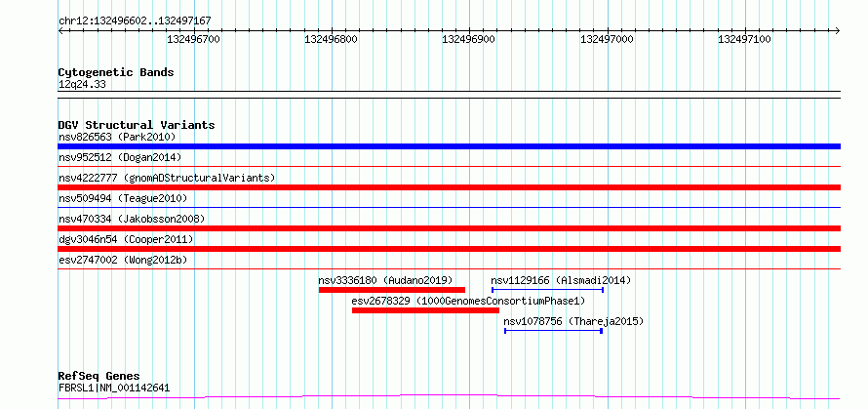Click the Cytogenetic Bands track title
Viewport: 868px width, 409px height.
point(116,72)
